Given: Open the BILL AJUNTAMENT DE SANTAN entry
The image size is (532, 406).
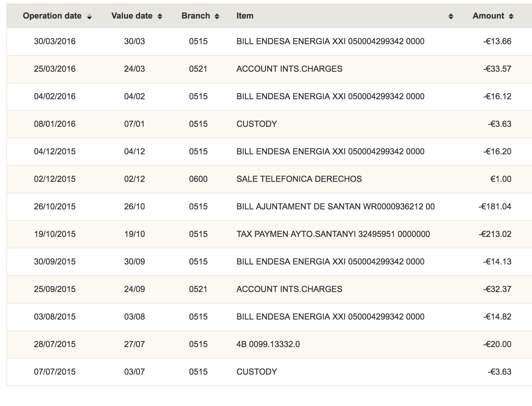Looking at the screenshot, I should (335, 207).
